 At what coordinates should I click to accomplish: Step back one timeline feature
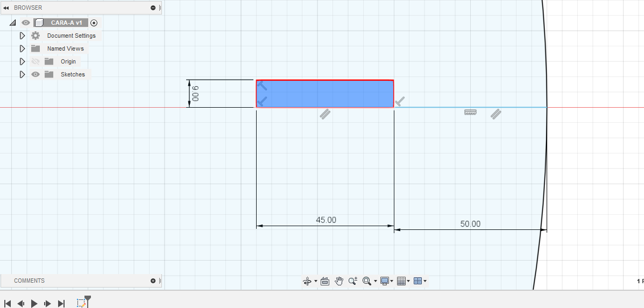click(20, 304)
